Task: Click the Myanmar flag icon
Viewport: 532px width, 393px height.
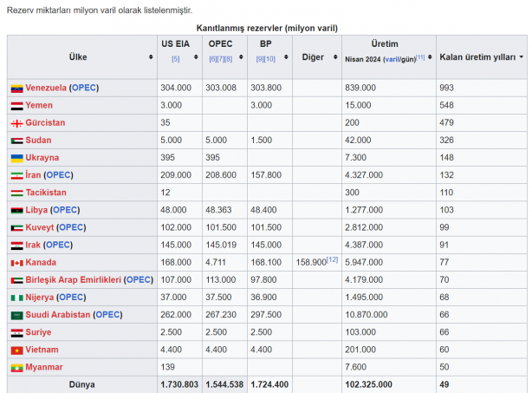Action: coord(16,367)
